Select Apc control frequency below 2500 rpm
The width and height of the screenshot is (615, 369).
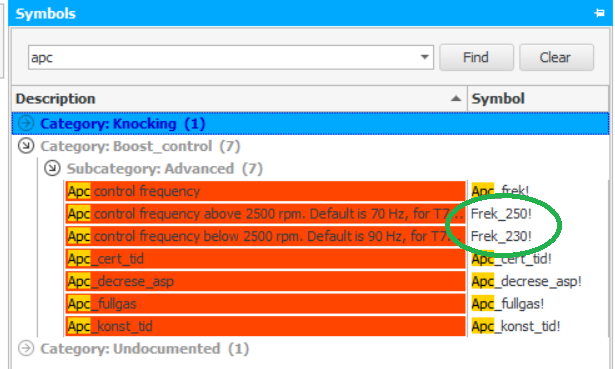pos(266,236)
